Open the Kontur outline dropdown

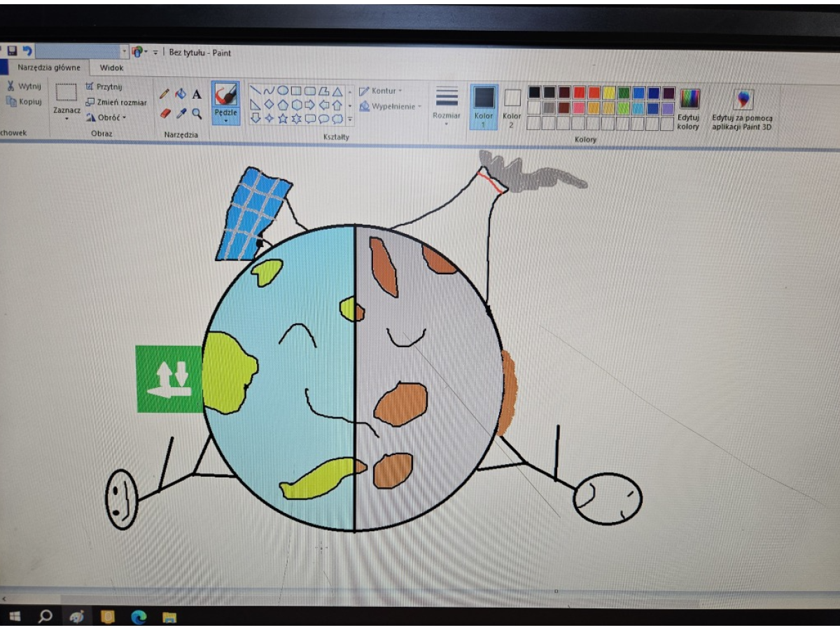[x=381, y=91]
